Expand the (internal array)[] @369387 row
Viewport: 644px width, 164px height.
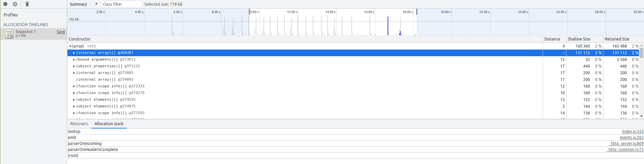[x=74, y=53]
